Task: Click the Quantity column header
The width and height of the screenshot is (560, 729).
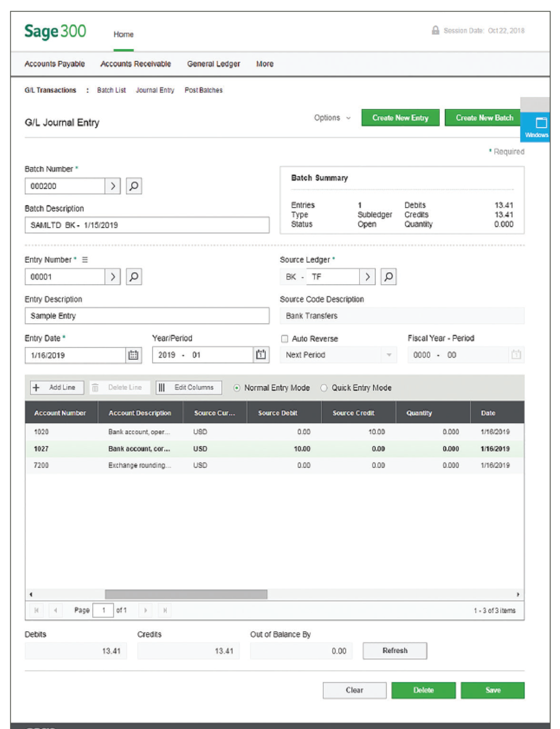Action: 433,413
